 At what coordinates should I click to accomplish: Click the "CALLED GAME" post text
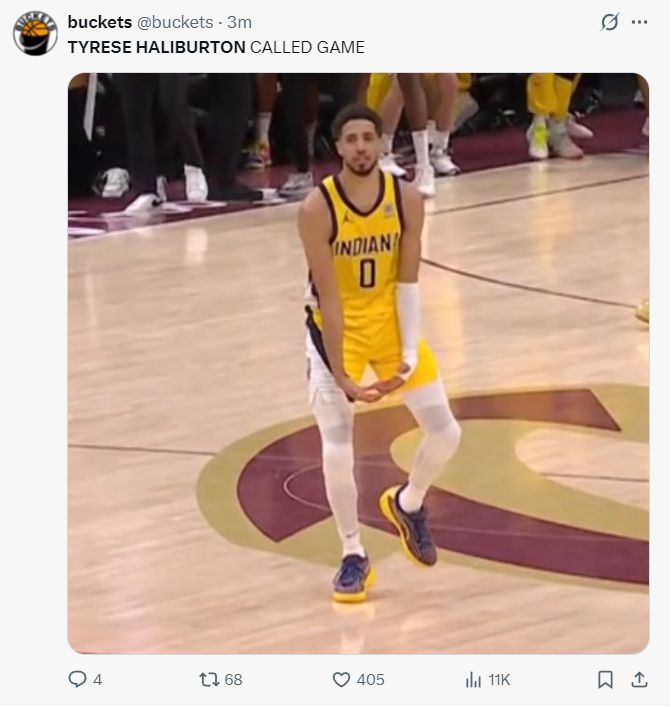click(x=307, y=47)
